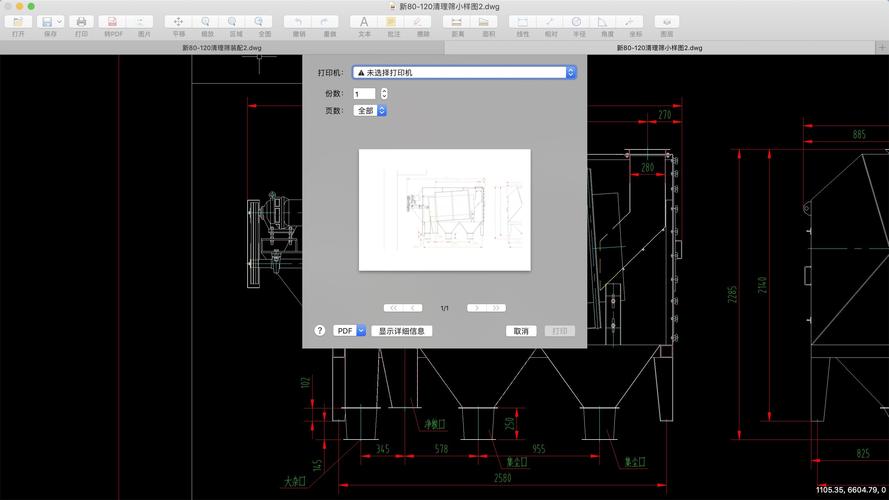The image size is (889, 500).
Task: Click the 显示详细信息 button
Action: [x=402, y=331]
